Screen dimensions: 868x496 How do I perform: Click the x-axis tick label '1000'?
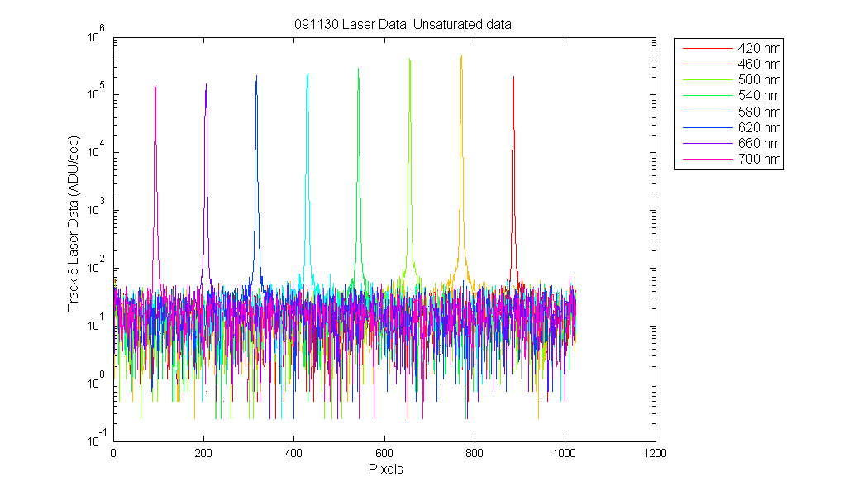click(565, 453)
